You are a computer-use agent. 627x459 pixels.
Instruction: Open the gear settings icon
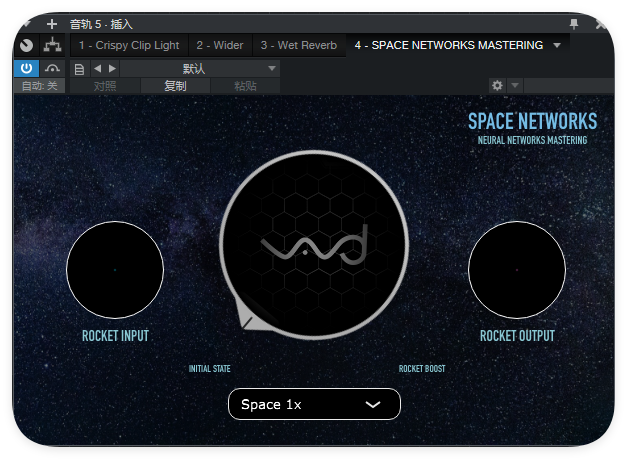497,86
